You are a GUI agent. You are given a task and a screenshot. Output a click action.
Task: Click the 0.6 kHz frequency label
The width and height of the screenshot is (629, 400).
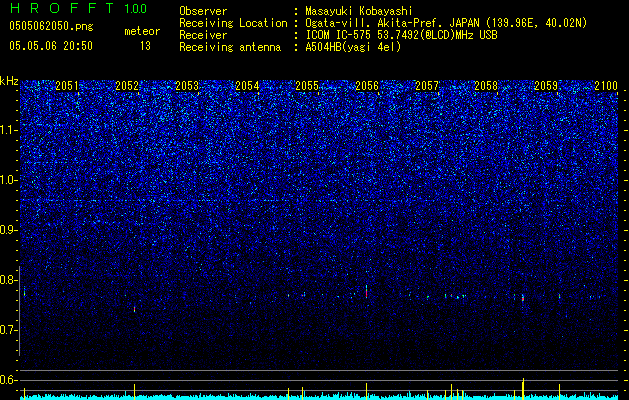9,380
